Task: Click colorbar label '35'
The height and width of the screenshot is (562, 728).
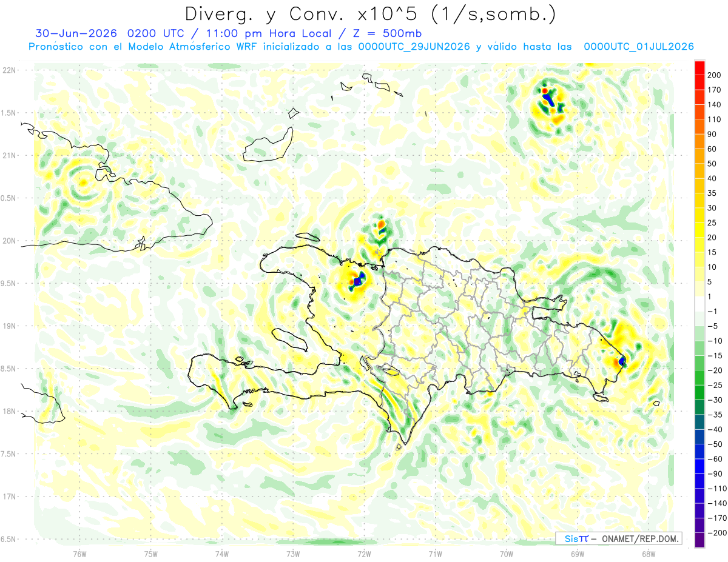Action: click(713, 193)
